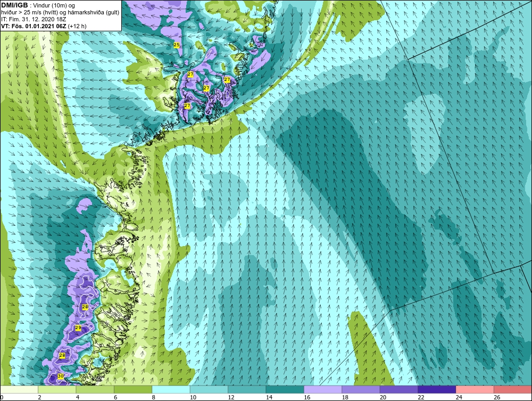The image size is (532, 401).
Task: Click the legend scale number 16
Action: [307, 397]
